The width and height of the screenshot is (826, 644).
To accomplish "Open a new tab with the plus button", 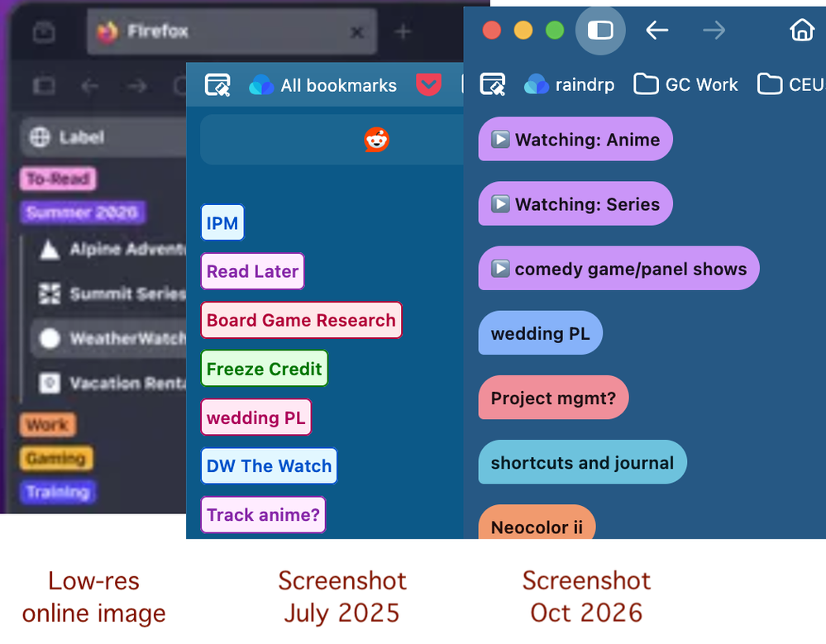I will [x=403, y=31].
